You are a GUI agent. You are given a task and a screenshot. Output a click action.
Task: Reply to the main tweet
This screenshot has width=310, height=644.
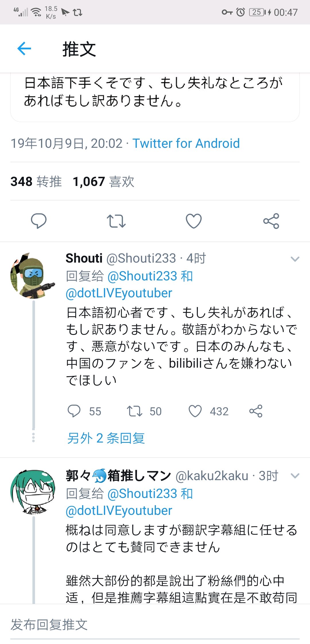click(38, 221)
